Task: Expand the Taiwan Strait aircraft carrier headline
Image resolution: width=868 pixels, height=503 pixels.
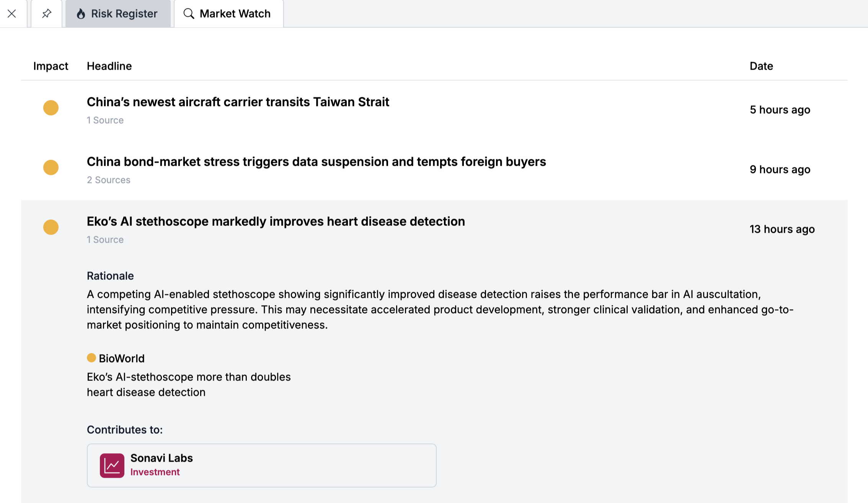Action: point(238,102)
